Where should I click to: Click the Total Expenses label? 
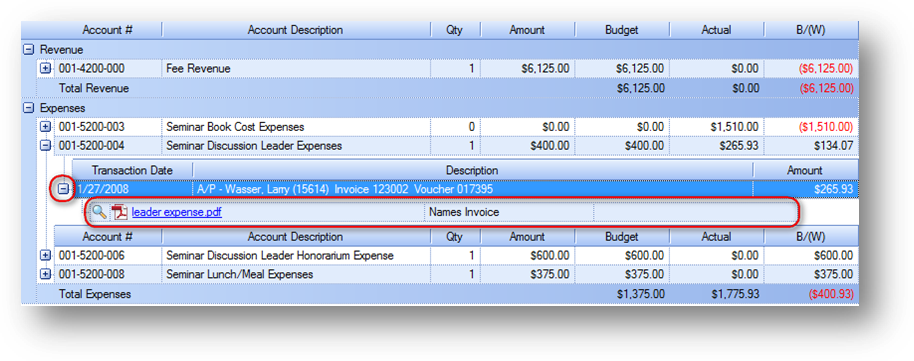[95, 294]
